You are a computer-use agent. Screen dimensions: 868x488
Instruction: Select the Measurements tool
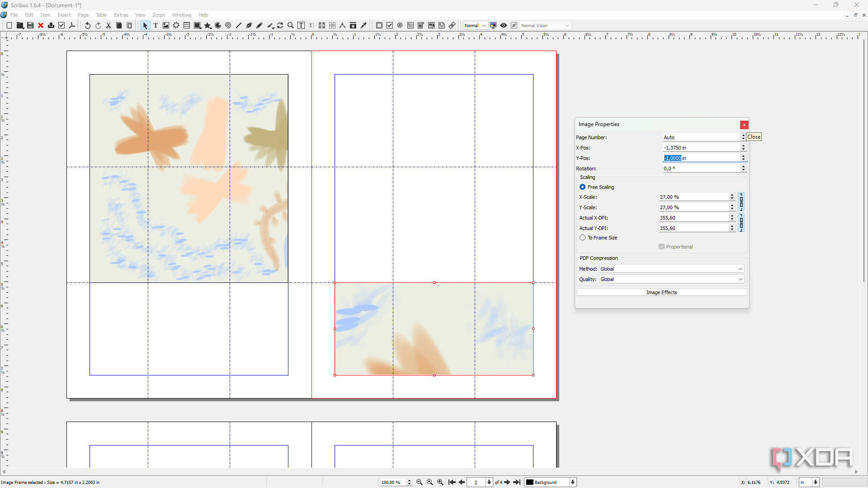click(x=343, y=26)
